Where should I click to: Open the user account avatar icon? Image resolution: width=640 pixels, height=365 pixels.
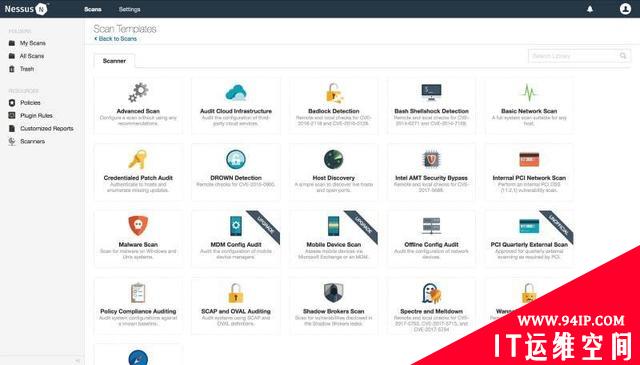pyautogui.click(x=625, y=9)
